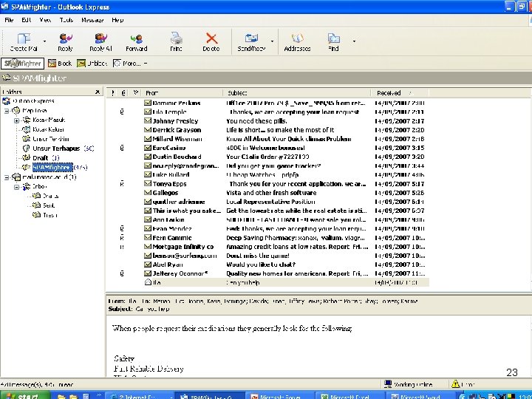The width and height of the screenshot is (532, 399).
Task: Select the Draft folder under Map Lokal
Action: pyautogui.click(x=41, y=158)
